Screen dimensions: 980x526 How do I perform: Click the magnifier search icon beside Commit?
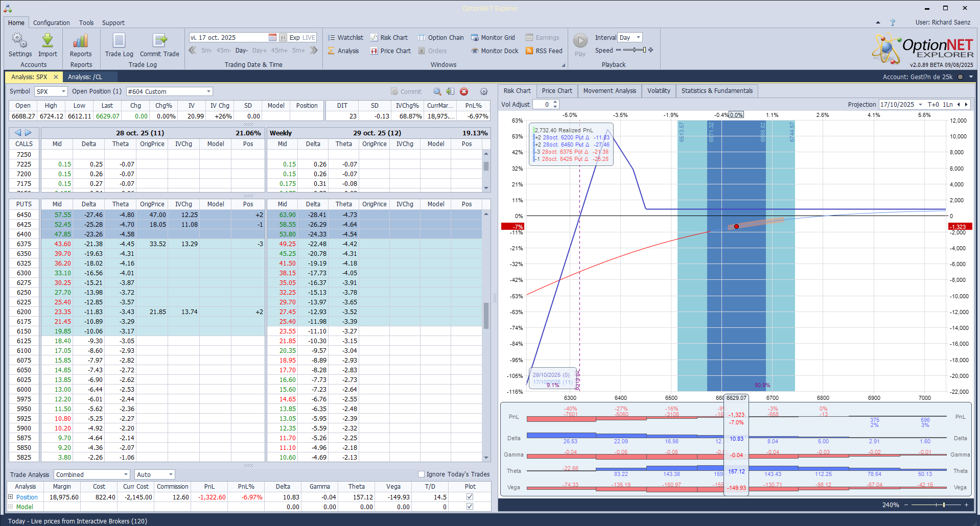click(437, 91)
